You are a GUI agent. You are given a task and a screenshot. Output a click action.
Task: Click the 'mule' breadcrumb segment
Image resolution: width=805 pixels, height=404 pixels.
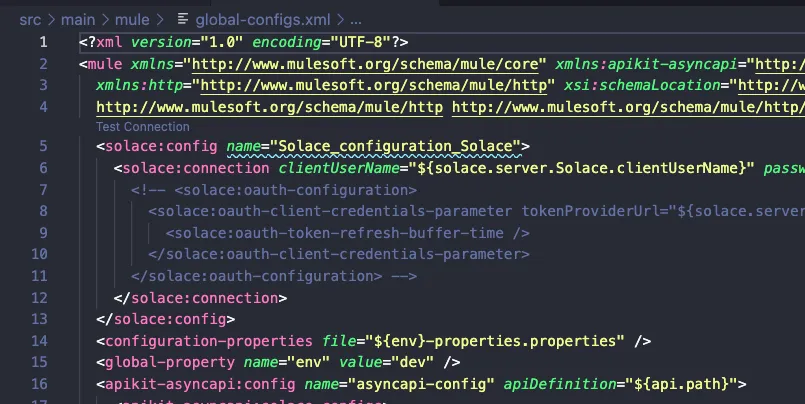[132, 20]
